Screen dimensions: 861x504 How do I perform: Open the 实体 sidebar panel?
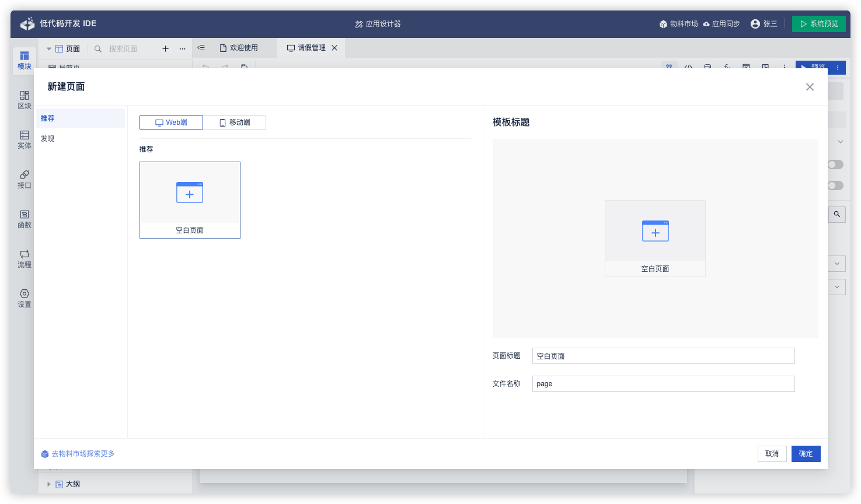pos(24,139)
